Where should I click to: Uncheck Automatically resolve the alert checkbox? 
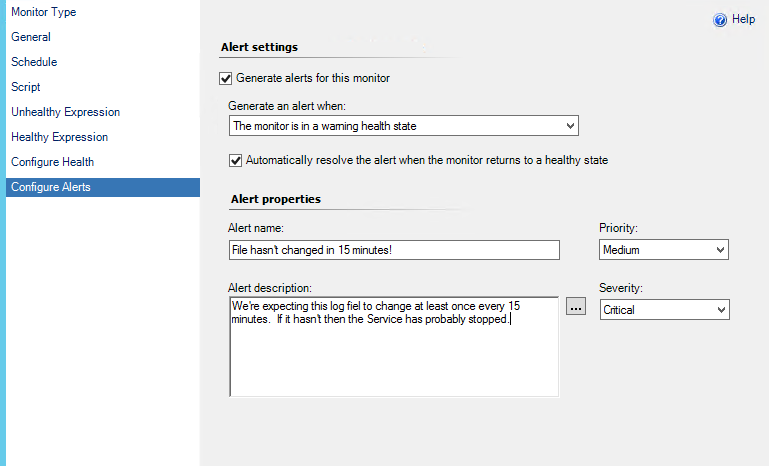click(235, 160)
